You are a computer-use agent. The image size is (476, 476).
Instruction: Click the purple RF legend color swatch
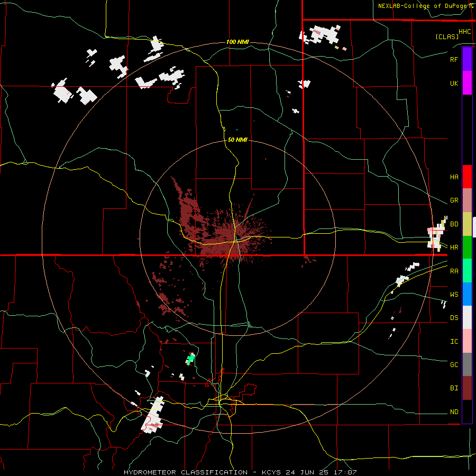(x=467, y=59)
